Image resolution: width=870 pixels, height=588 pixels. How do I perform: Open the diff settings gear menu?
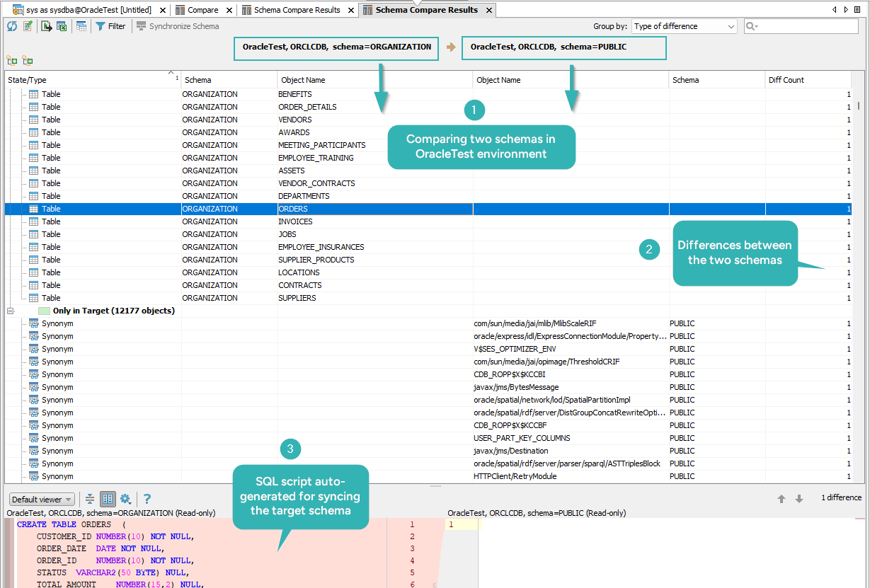click(125, 499)
